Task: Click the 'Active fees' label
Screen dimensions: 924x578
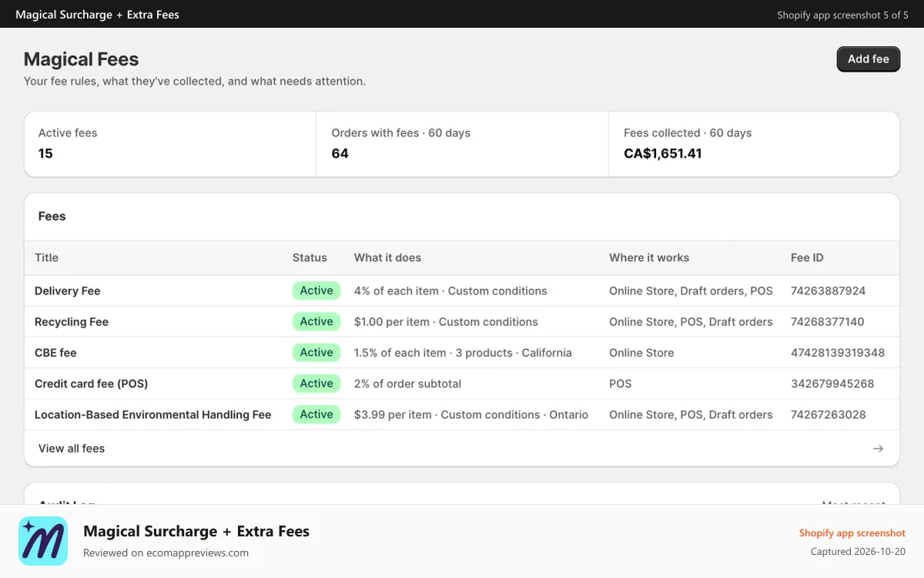Action: click(x=68, y=133)
